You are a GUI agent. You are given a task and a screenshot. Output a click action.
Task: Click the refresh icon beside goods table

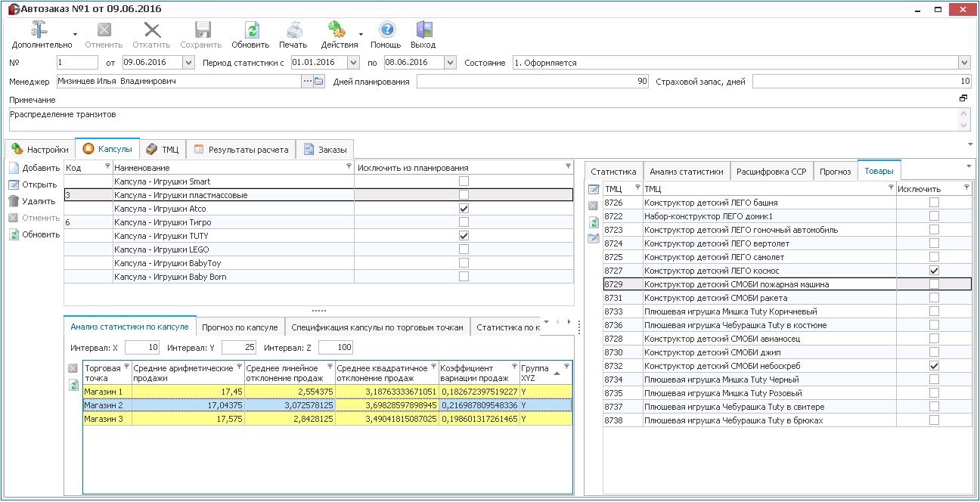594,222
